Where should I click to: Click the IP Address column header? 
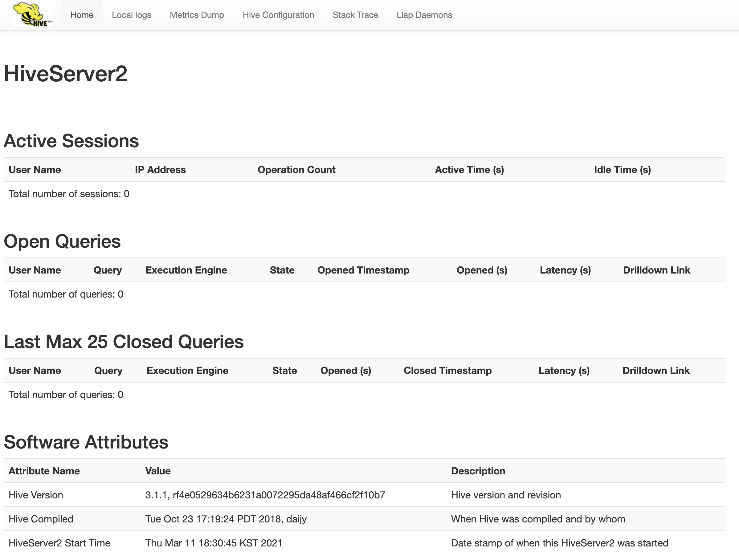point(160,170)
